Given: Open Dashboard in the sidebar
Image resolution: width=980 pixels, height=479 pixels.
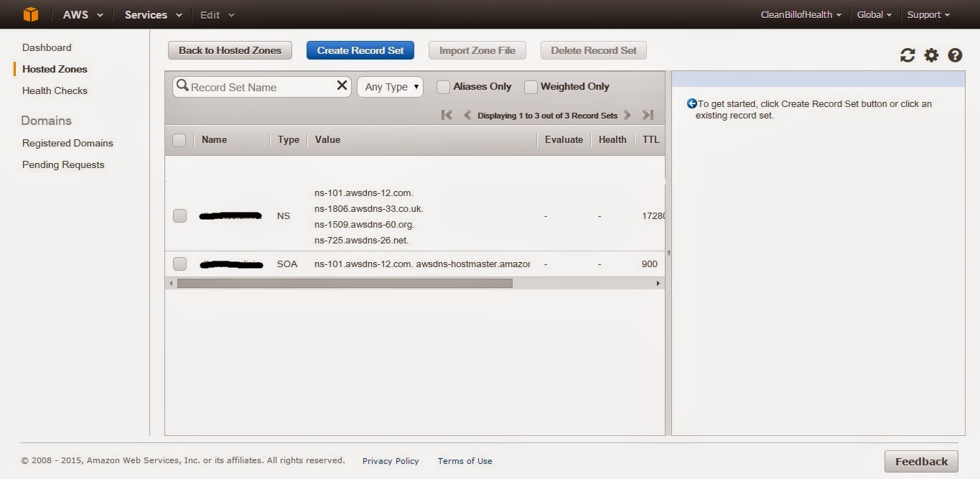Looking at the screenshot, I should click(x=47, y=47).
